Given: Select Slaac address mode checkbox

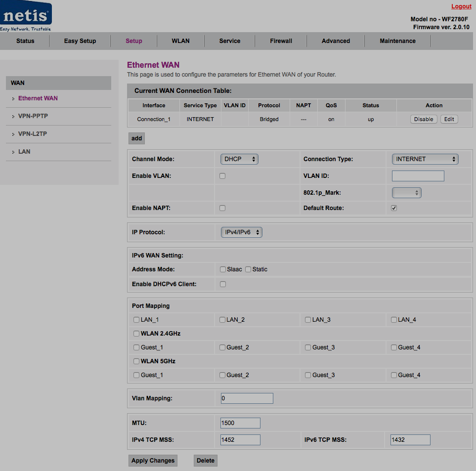Looking at the screenshot, I should (223, 269).
